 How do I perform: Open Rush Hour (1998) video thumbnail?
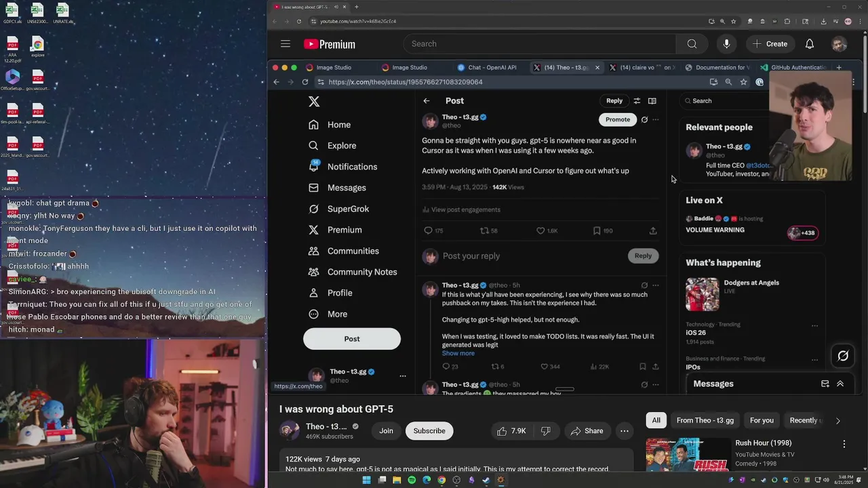click(688, 455)
